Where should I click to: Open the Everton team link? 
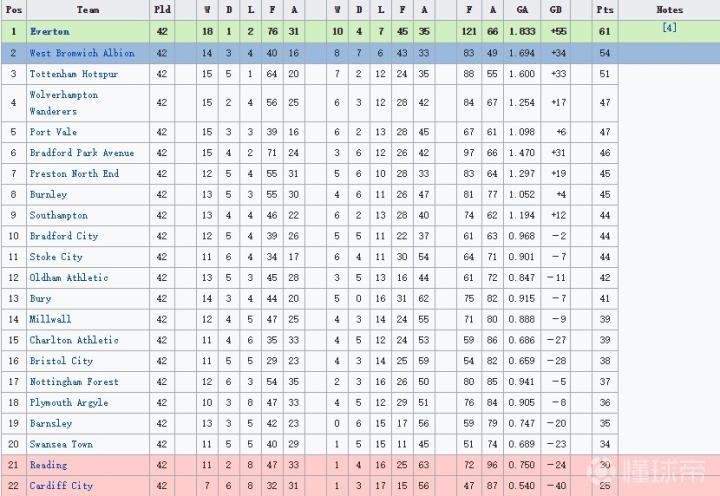49,32
